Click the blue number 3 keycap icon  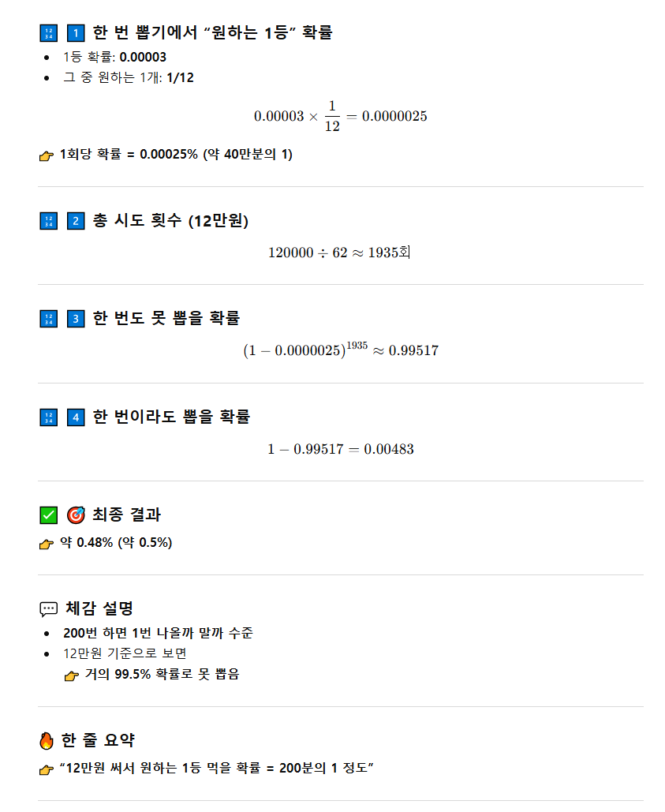point(76,319)
